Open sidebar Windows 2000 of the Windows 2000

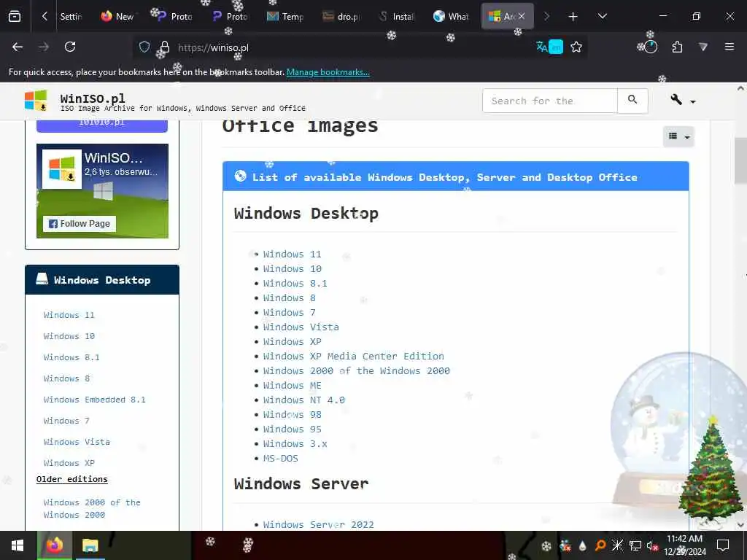click(x=91, y=509)
